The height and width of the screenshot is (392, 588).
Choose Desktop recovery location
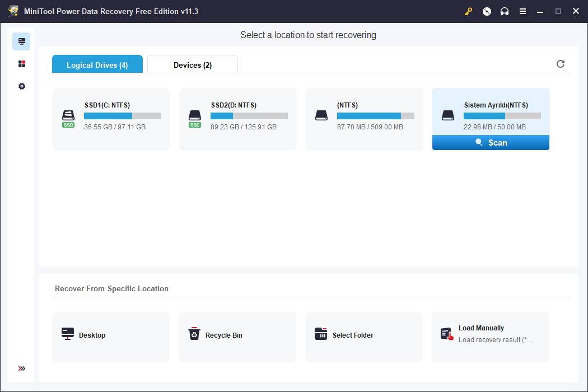(111, 337)
